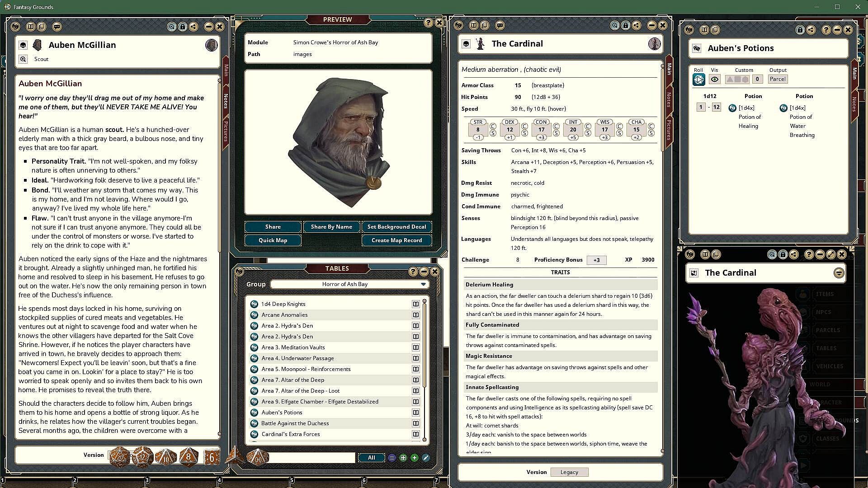
Task: Change Output type Parcel on table
Action: (x=777, y=79)
